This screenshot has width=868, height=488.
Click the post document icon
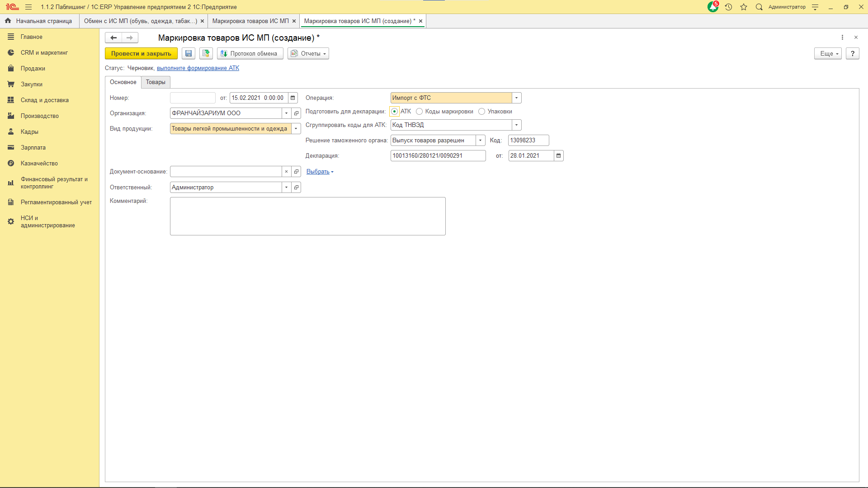[x=206, y=53]
